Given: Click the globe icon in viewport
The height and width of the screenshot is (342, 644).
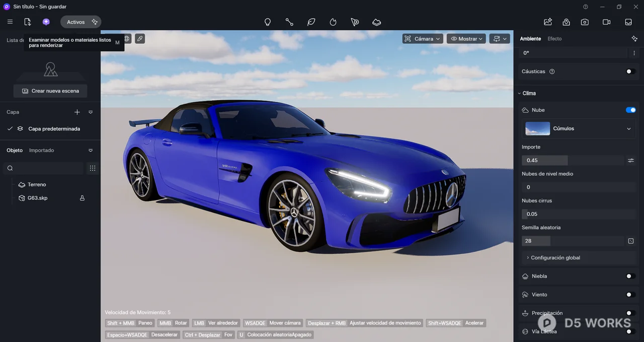Looking at the screenshot, I should coord(127,38).
